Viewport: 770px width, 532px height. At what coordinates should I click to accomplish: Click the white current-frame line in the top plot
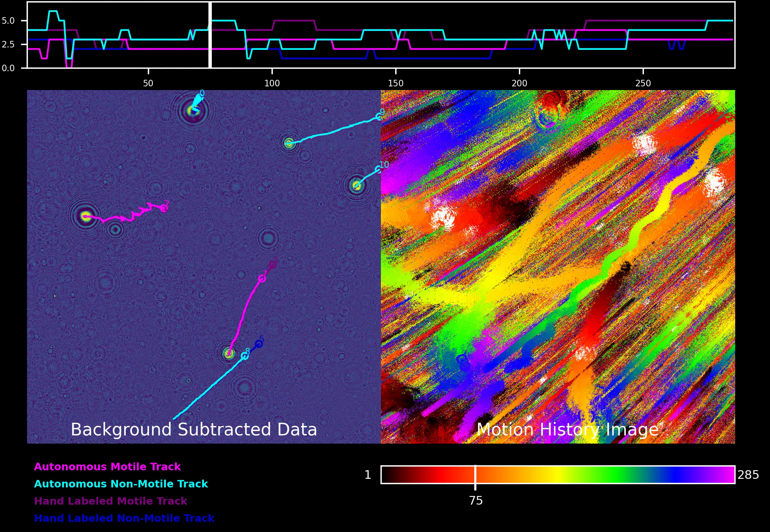[x=210, y=35]
